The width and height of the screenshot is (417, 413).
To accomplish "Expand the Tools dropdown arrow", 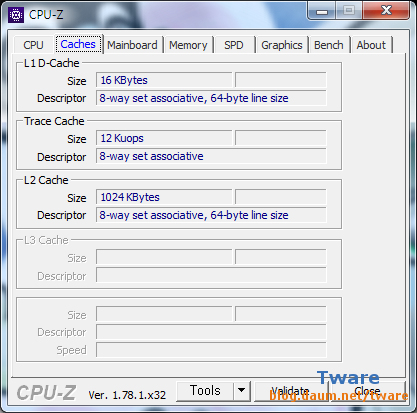I will coord(242,391).
